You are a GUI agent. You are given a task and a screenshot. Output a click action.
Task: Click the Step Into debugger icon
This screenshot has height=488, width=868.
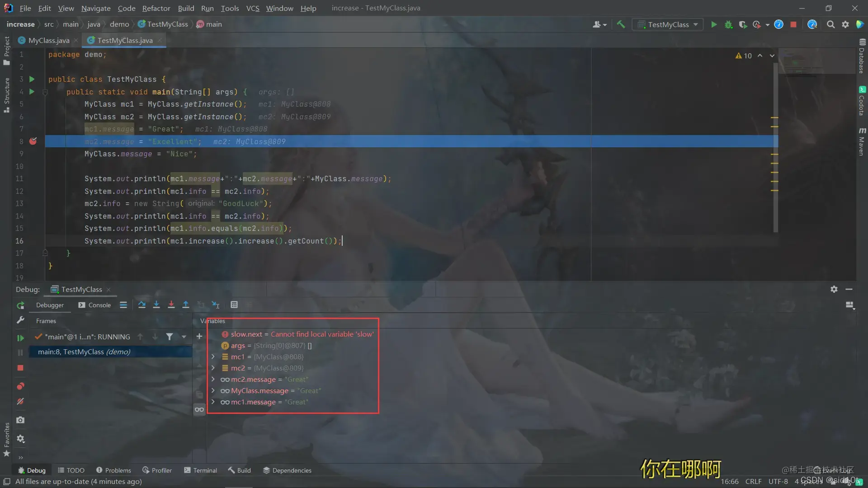(157, 305)
